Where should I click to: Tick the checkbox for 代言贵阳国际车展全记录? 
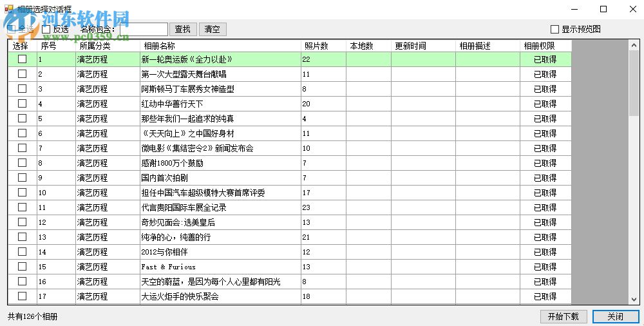pyautogui.click(x=22, y=207)
